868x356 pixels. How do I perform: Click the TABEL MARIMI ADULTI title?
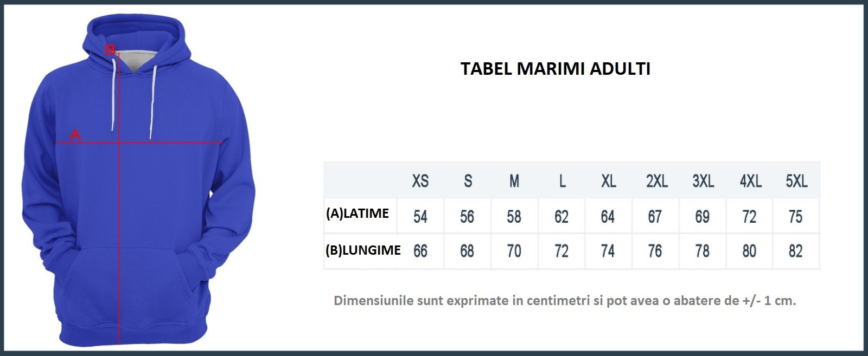coord(555,69)
